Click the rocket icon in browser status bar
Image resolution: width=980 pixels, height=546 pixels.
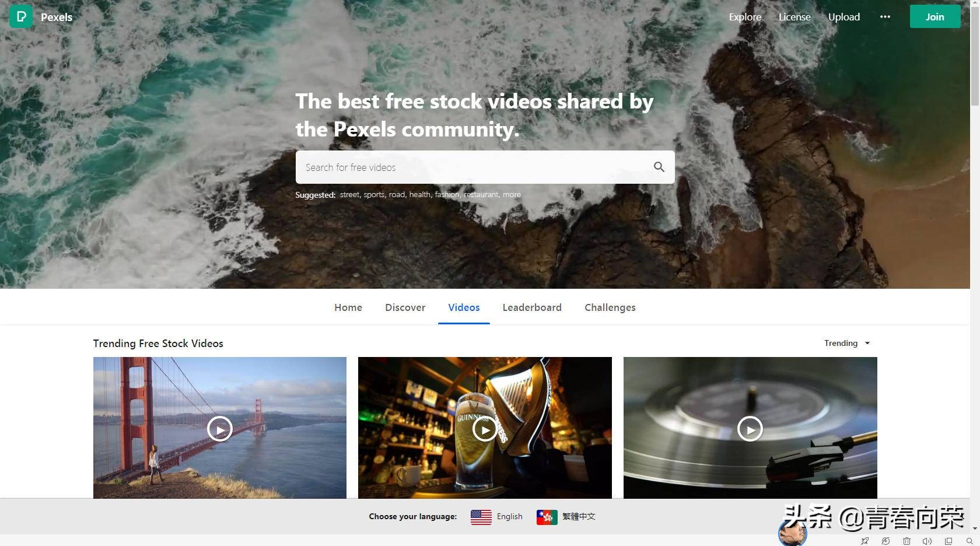click(x=865, y=541)
